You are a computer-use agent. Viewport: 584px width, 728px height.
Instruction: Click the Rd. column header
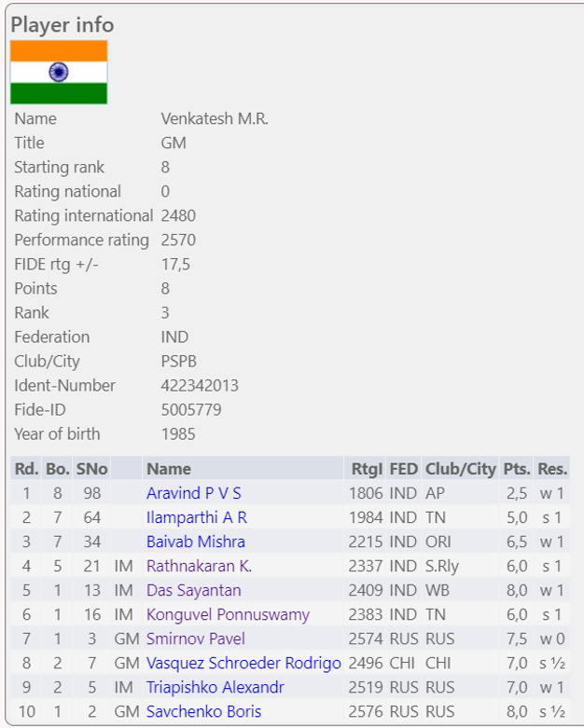tap(25, 469)
